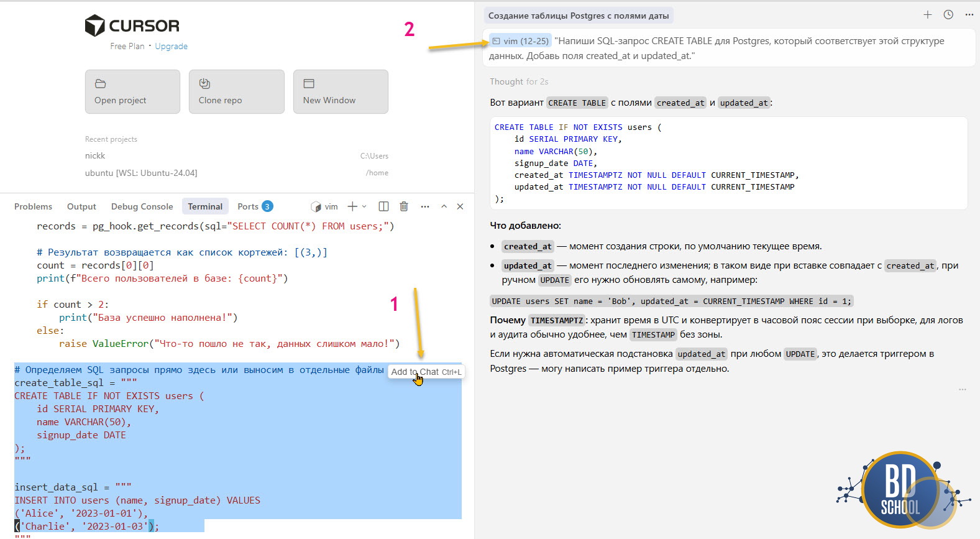The image size is (980, 539).
Task: Click the Open project button
Action: [132, 91]
